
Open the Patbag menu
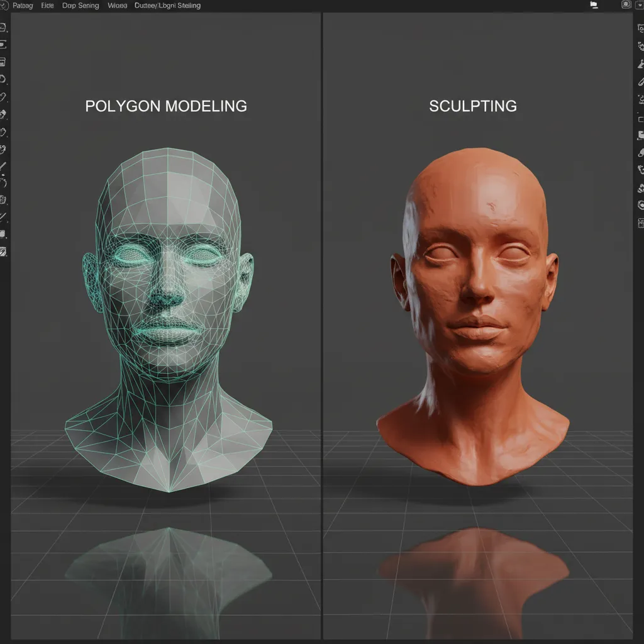pyautogui.click(x=23, y=6)
